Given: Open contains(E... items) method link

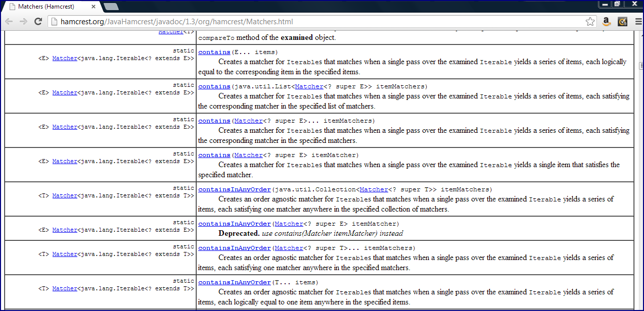Looking at the screenshot, I should click(214, 52).
